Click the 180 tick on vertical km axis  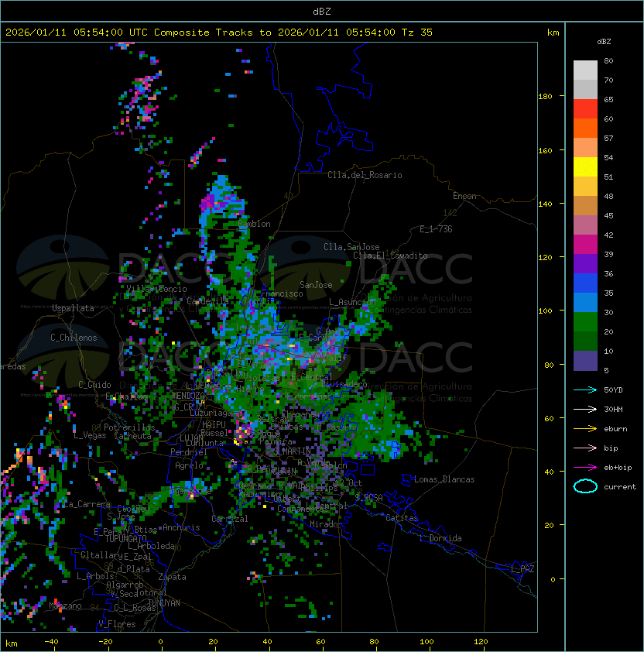point(545,97)
